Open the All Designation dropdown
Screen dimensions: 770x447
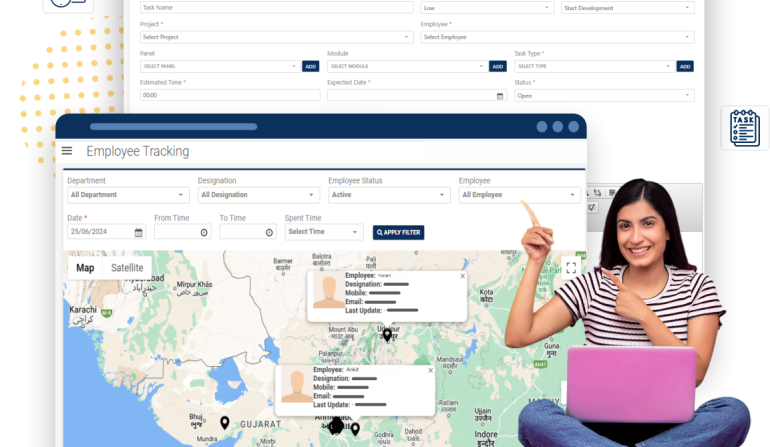pyautogui.click(x=258, y=195)
